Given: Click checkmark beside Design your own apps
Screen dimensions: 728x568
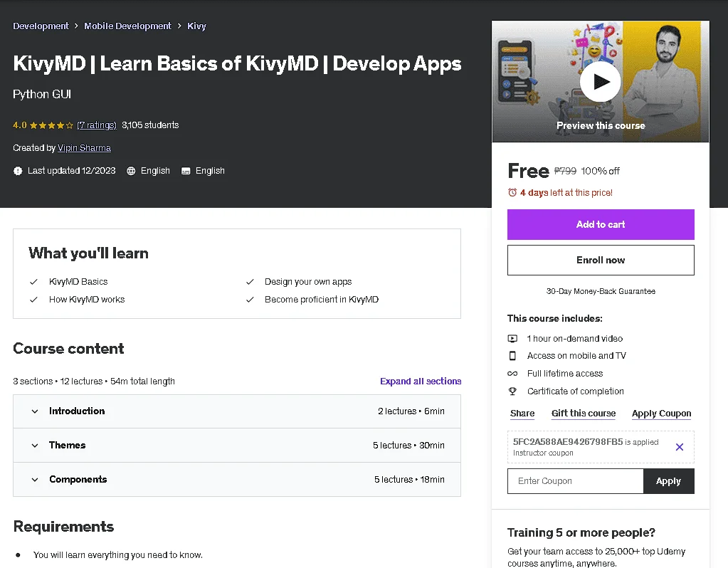Looking at the screenshot, I should (x=250, y=282).
